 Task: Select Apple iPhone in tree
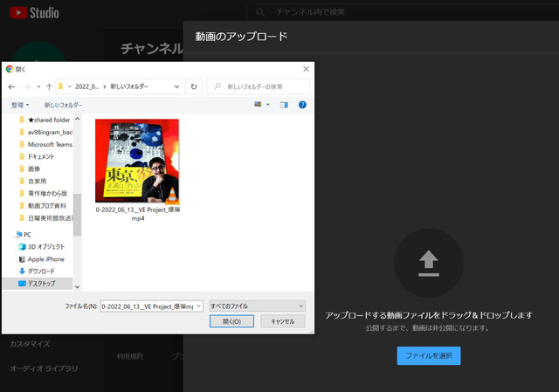(x=42, y=259)
